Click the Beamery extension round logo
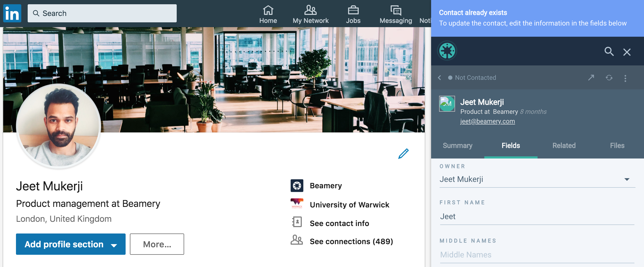 pyautogui.click(x=447, y=51)
